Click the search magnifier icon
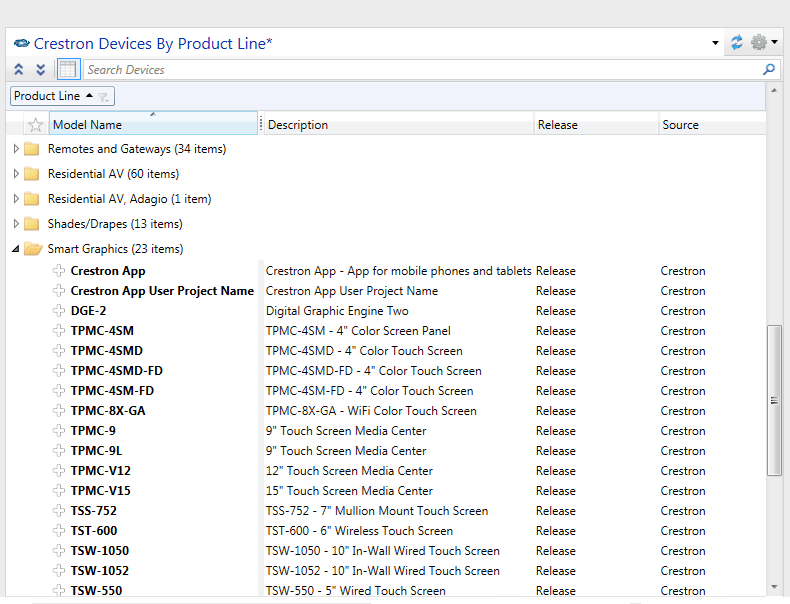Image resolution: width=790 pixels, height=604 pixels. coord(769,70)
